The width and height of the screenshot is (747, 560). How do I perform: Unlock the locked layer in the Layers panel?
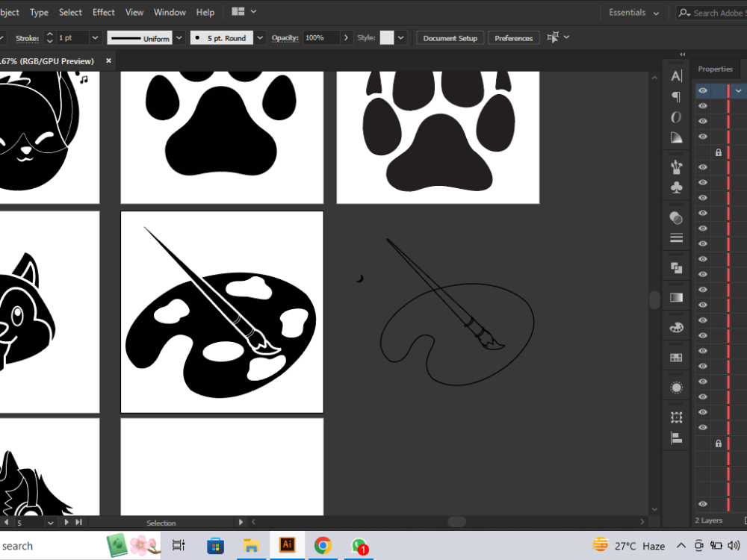(x=718, y=152)
